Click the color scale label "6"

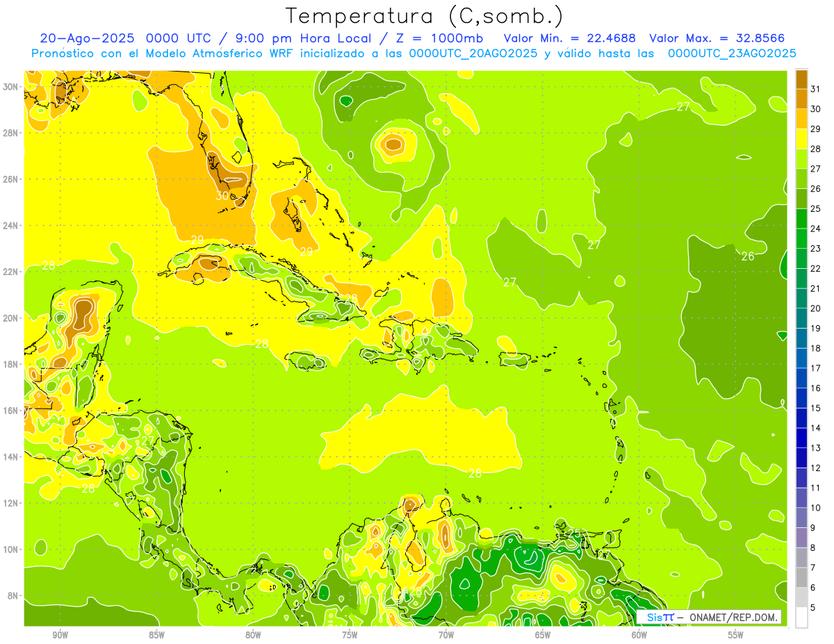813,587
